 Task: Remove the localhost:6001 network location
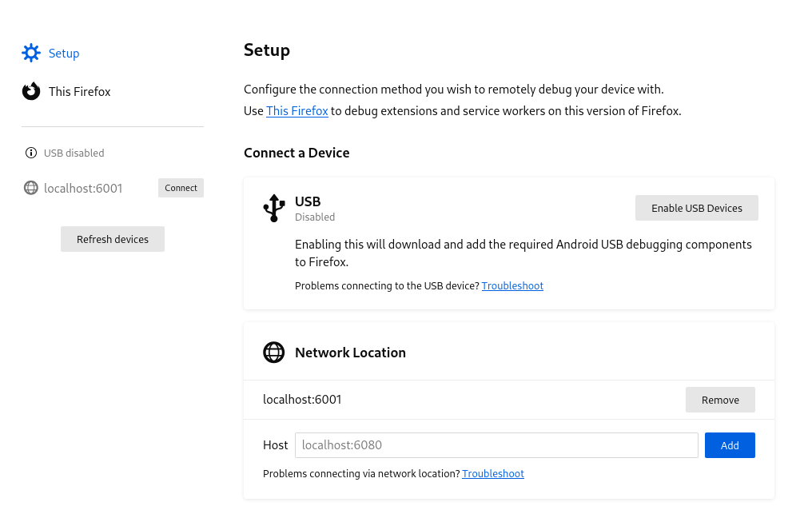coord(720,400)
